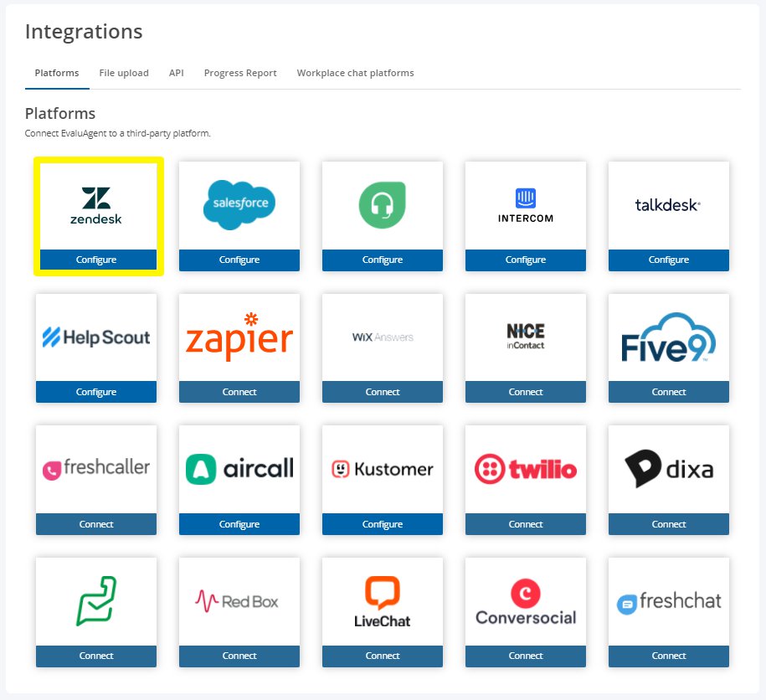Open the Workplace chat platforms tab
Viewport: 766px width, 700px height.
pos(355,74)
